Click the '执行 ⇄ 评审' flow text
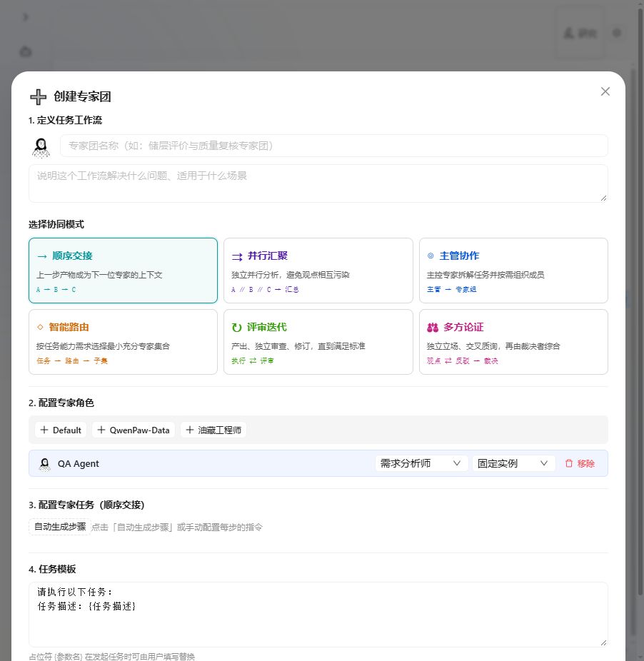Viewport: 644px width, 661px height. pos(253,361)
